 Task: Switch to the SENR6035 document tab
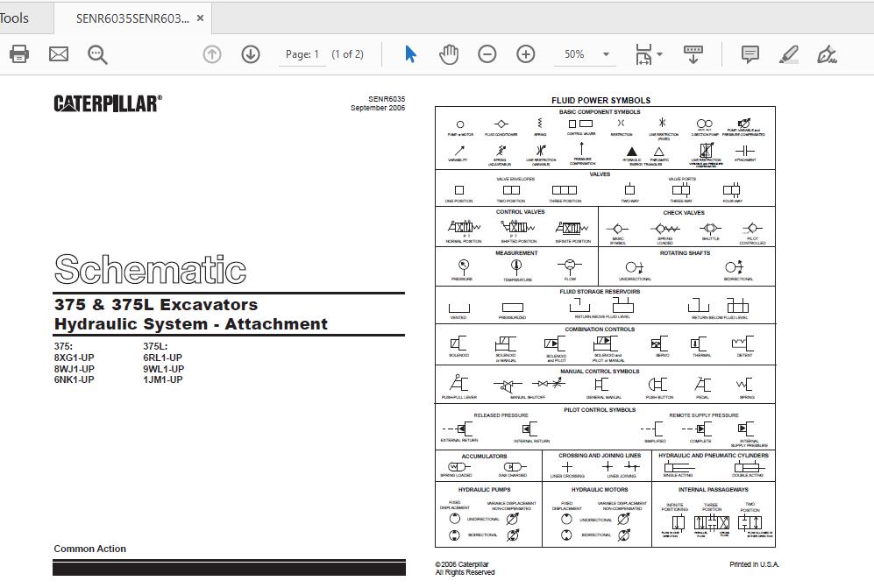(132, 18)
